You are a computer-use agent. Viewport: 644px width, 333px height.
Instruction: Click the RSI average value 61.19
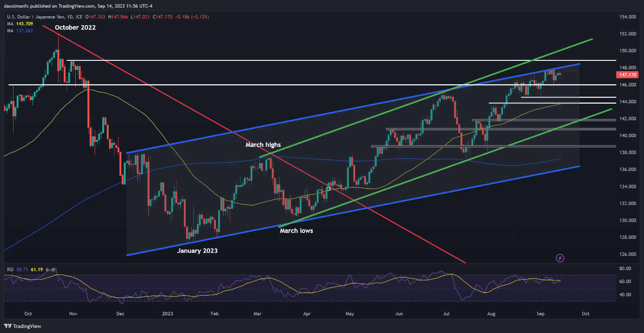coord(37,269)
